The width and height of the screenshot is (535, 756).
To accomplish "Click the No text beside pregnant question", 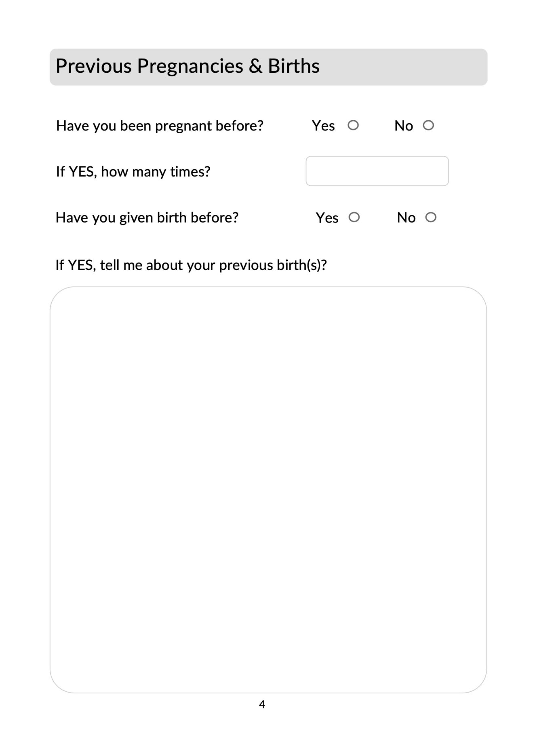I will [403, 126].
